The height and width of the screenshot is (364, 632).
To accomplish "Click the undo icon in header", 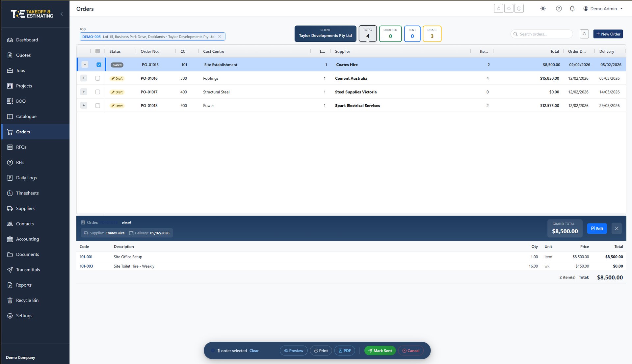I will 498,9.
